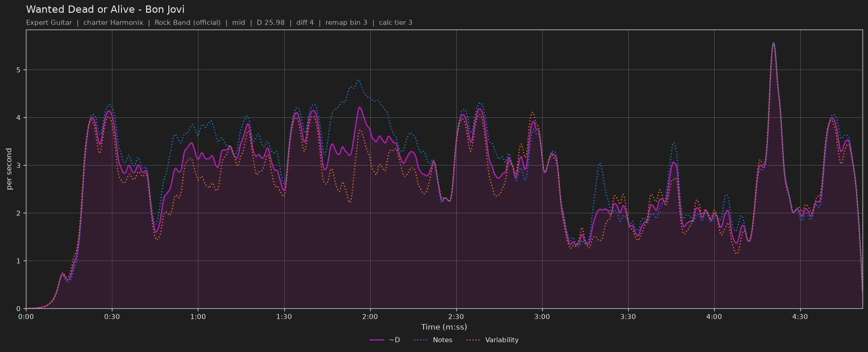
Task: Click the remap bin 3 subtitle text
Action: tap(346, 23)
